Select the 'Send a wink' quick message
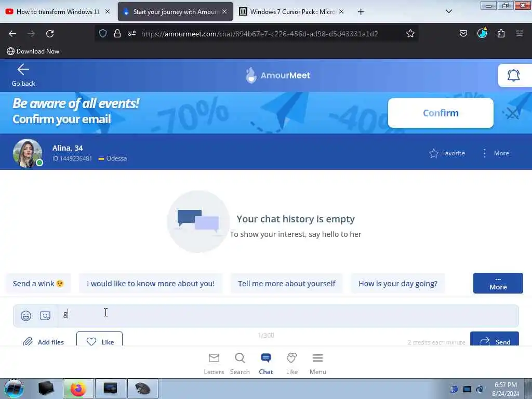The width and height of the screenshot is (532, 399). pos(38,284)
